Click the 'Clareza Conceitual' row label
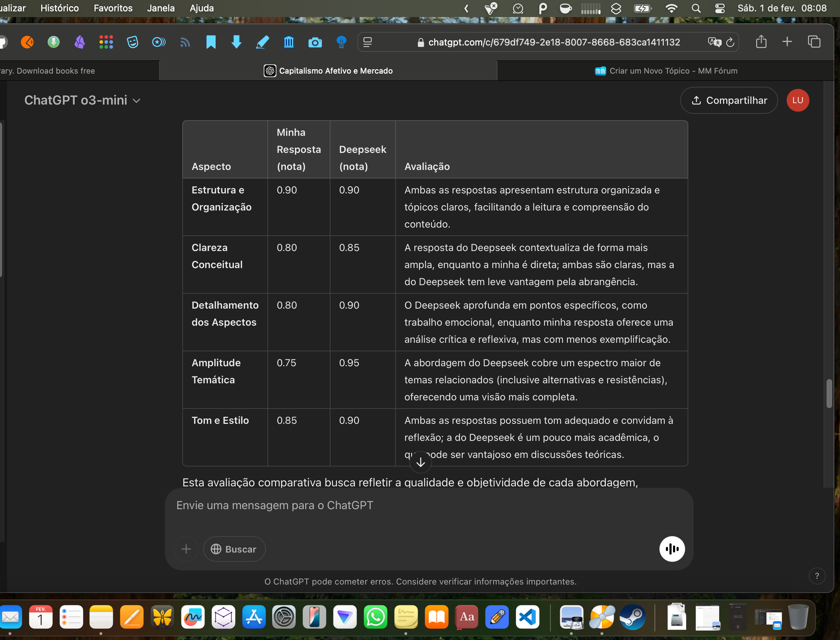Screen dimensions: 840x640 tap(217, 256)
